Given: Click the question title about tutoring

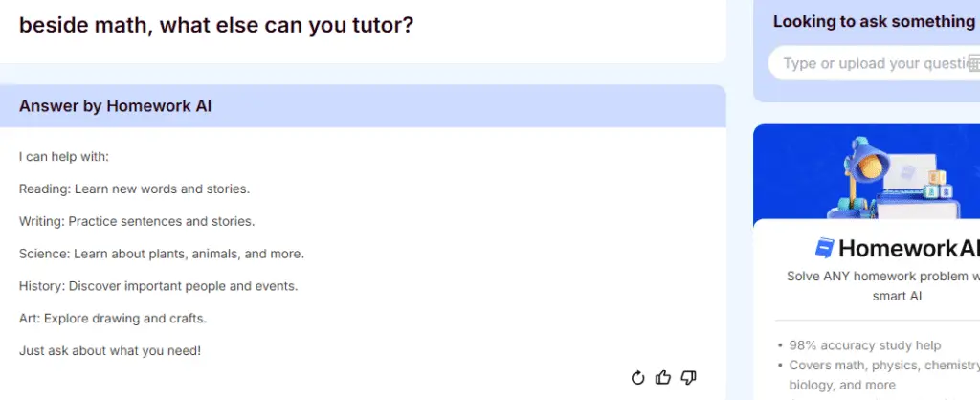Looking at the screenshot, I should click(x=216, y=25).
